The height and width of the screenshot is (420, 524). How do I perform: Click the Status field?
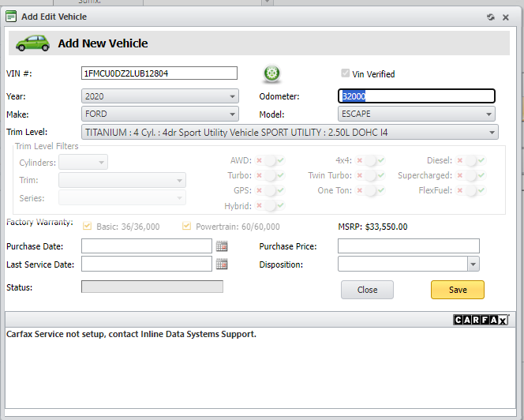pos(152,287)
